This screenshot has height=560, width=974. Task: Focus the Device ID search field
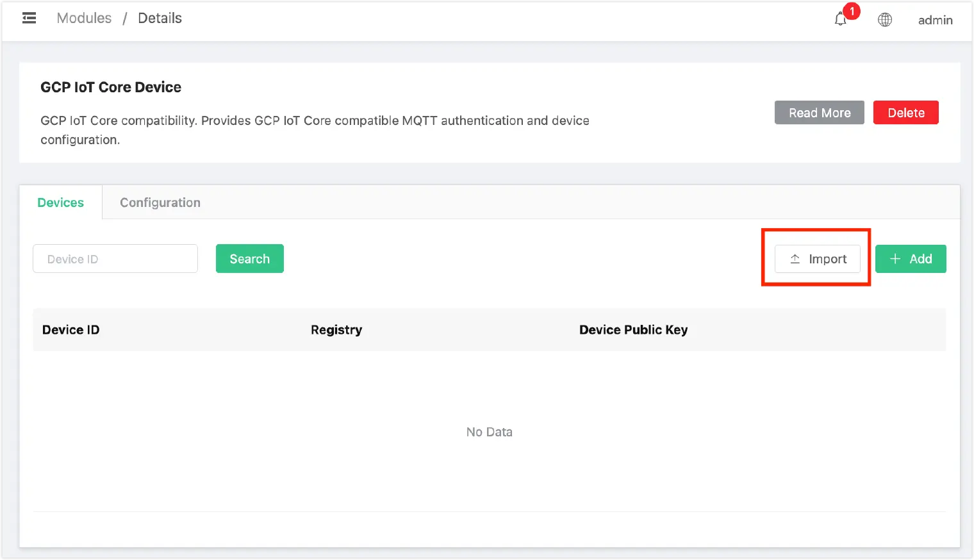(x=115, y=259)
